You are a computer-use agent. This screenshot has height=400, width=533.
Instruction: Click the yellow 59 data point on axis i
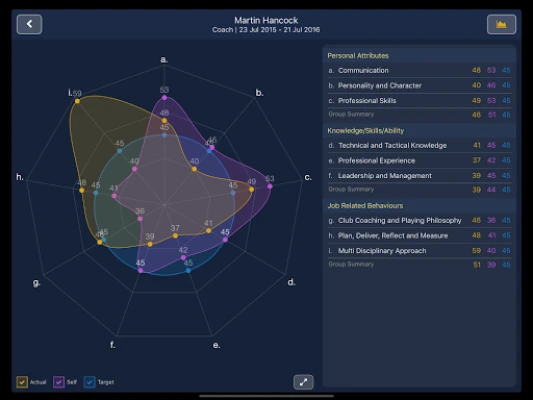pyautogui.click(x=78, y=101)
